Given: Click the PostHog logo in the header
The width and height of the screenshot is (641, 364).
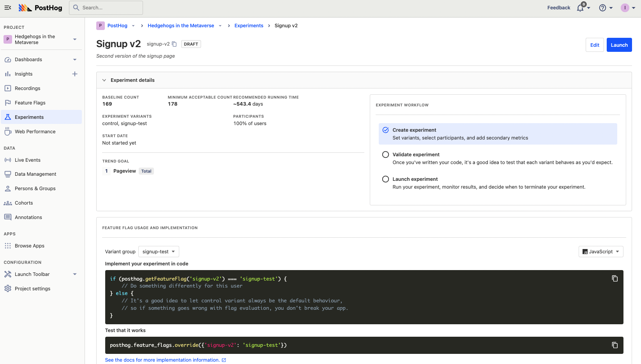Looking at the screenshot, I should click(41, 8).
